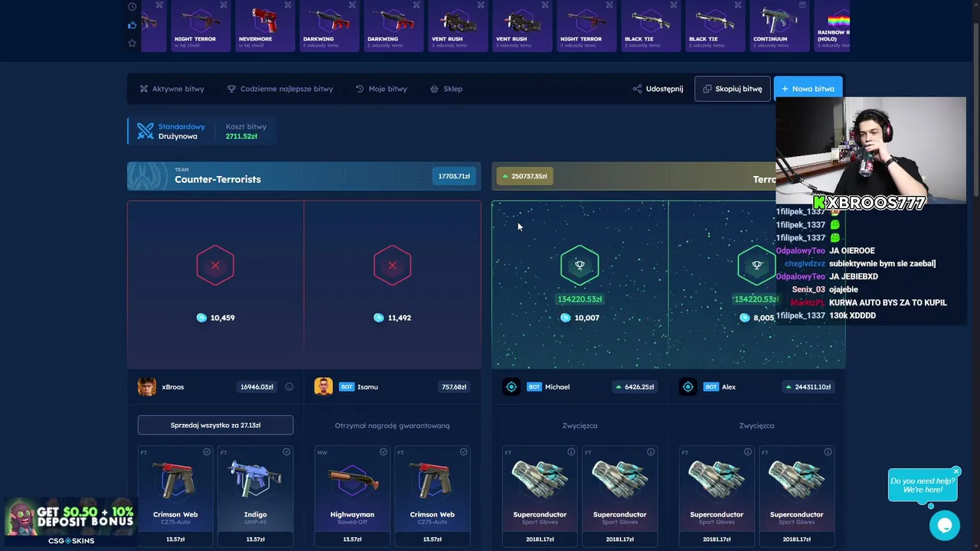Click the star favorites icon

pos(132,44)
